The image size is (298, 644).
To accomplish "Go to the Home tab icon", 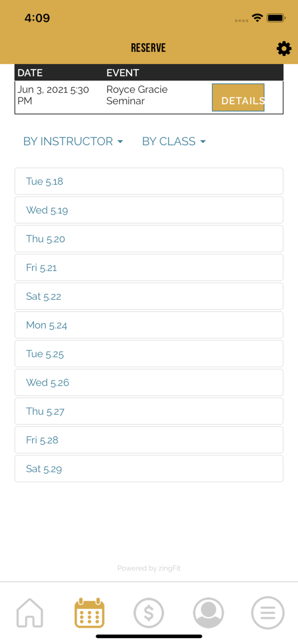I will 30,613.
